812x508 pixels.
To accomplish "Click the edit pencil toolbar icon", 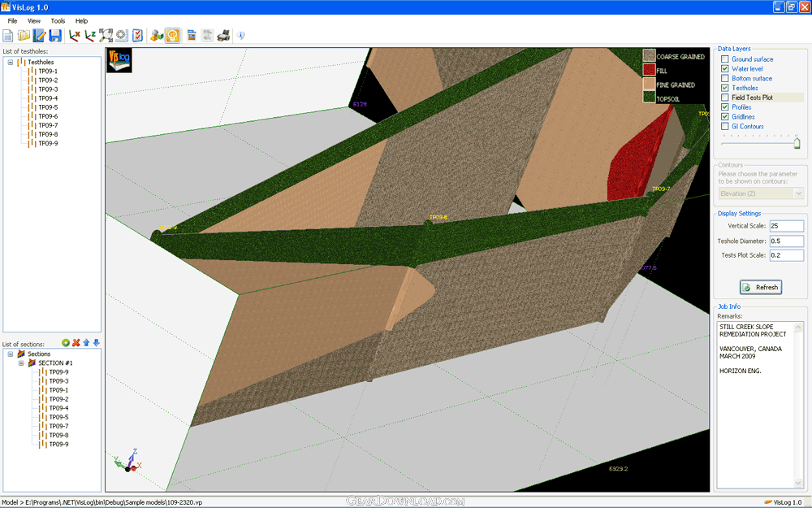I will pos(39,36).
